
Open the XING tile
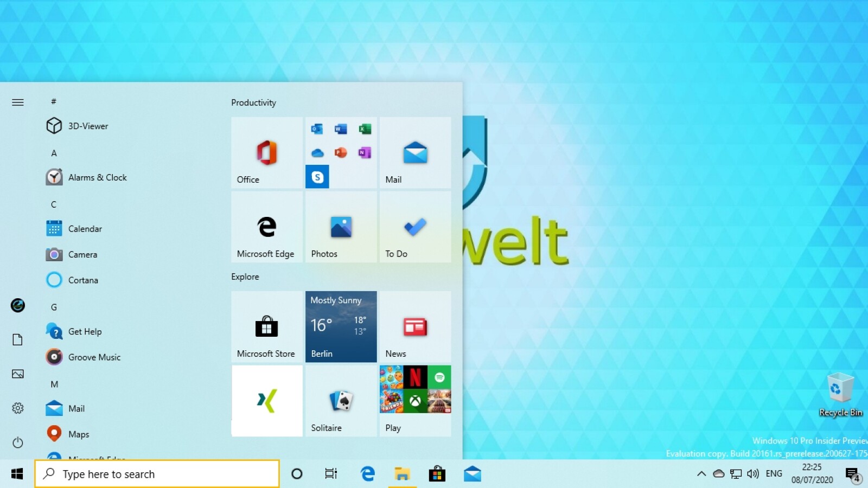[267, 401]
